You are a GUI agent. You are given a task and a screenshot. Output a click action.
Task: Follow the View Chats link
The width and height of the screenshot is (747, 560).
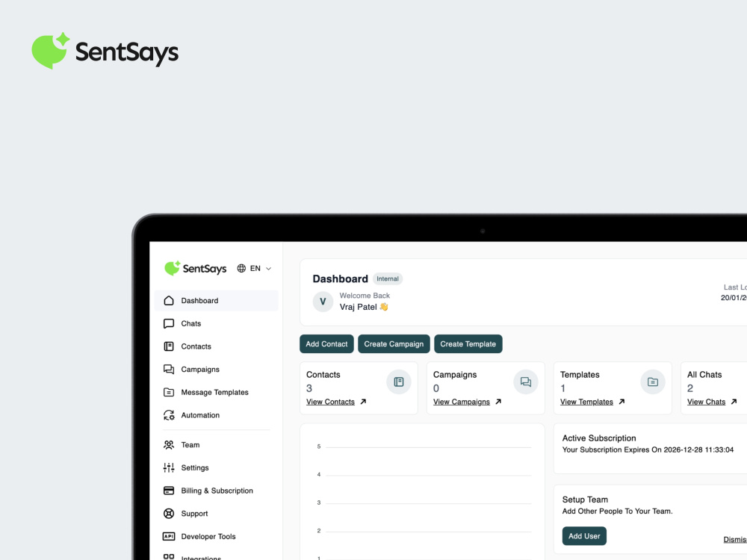[x=706, y=402]
